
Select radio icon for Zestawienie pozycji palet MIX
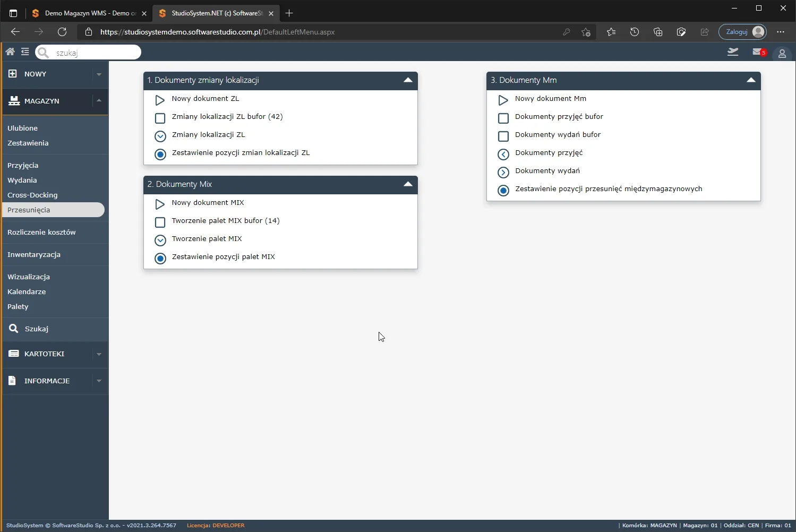click(160, 258)
